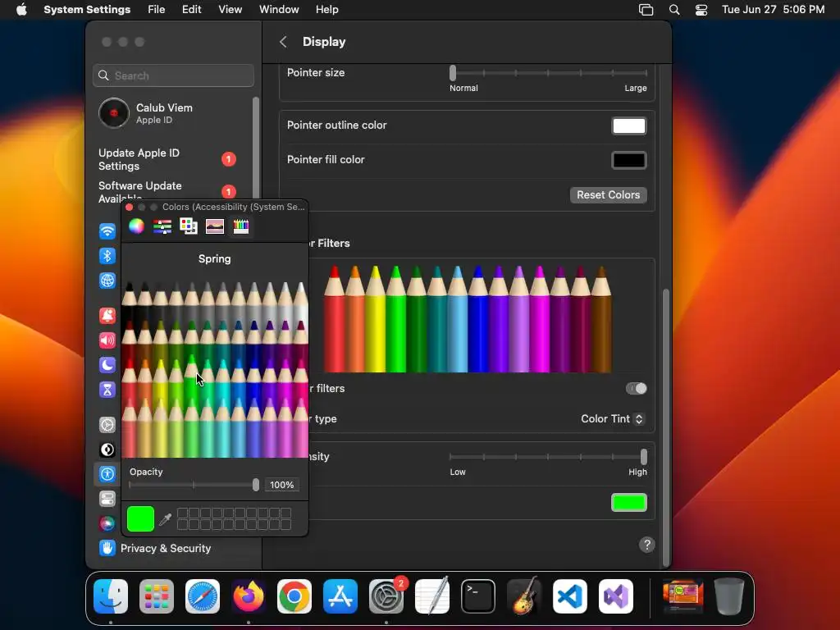
Task: Click the Reset Colors button
Action: coord(608,195)
